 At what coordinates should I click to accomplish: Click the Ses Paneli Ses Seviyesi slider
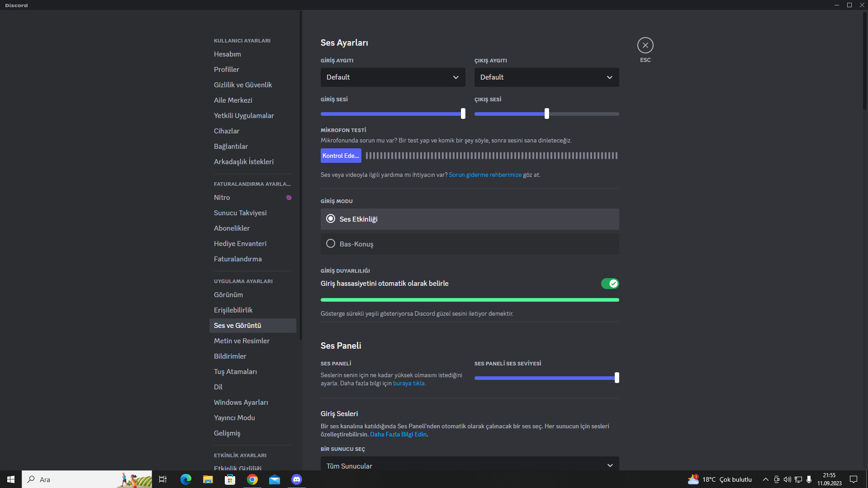coord(546,378)
